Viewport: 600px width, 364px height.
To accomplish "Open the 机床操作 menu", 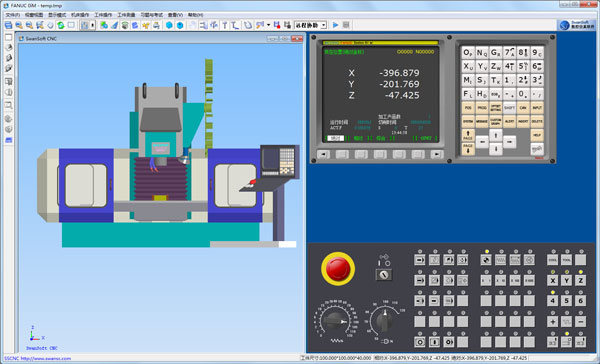I will (x=80, y=15).
